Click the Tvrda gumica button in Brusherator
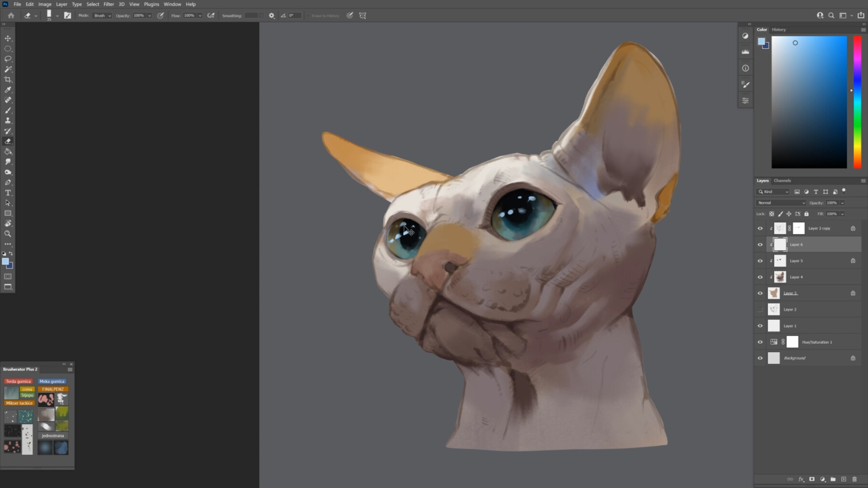868x488 pixels. 19,381
